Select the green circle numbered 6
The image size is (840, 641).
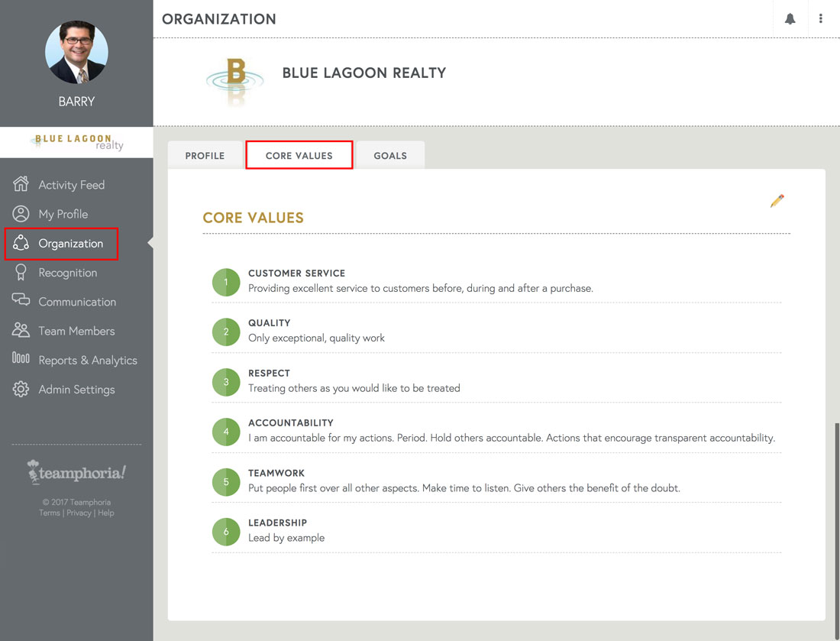226,532
